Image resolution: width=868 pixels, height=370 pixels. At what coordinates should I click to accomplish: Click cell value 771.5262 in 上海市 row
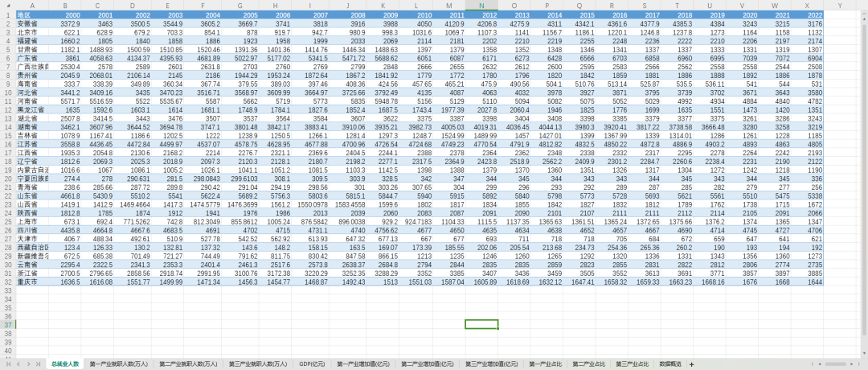133,221
